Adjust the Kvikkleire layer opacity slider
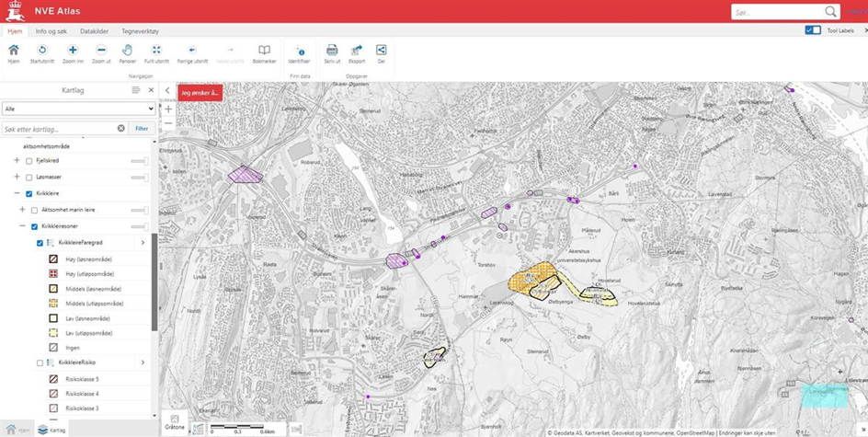The width and height of the screenshot is (868, 437). pos(140,193)
